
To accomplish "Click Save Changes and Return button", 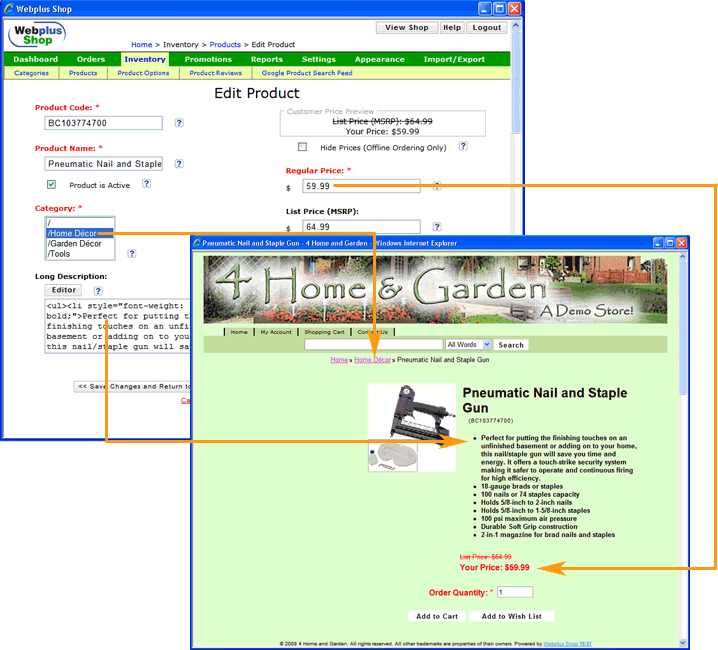I will 132,387.
